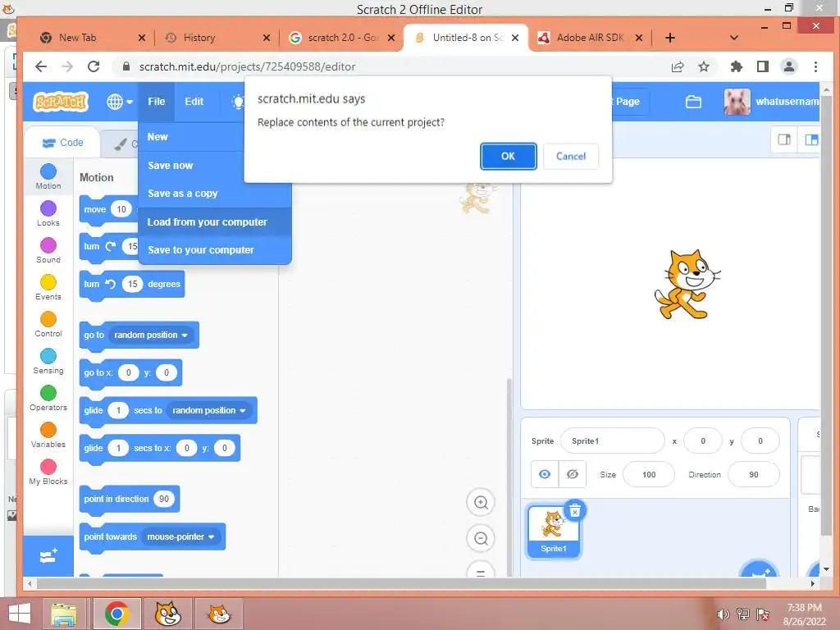Open the Tutorials lightbulb
Image resolution: width=840 pixels, height=630 pixels.
[x=237, y=101]
